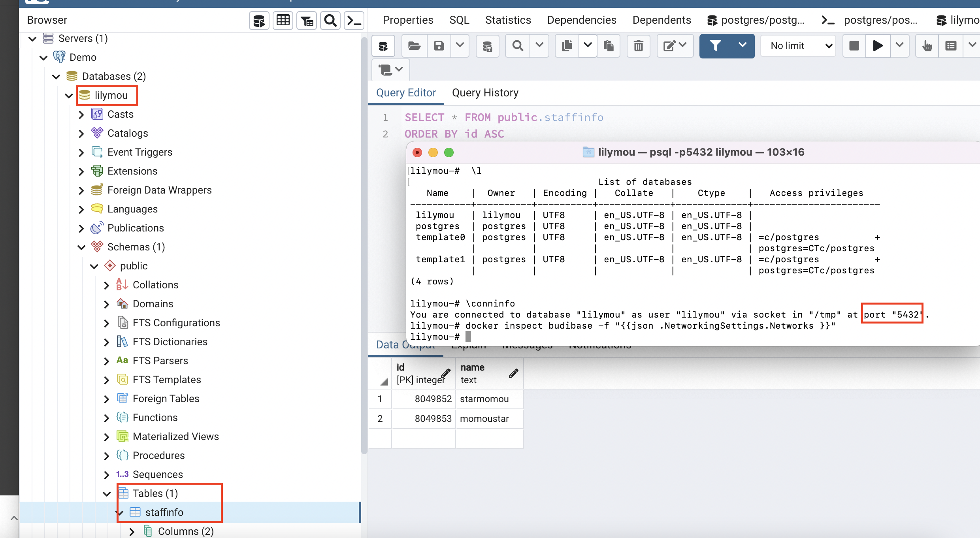Open the Dependencies panel
Screen dimensions: 980x538
click(581, 20)
